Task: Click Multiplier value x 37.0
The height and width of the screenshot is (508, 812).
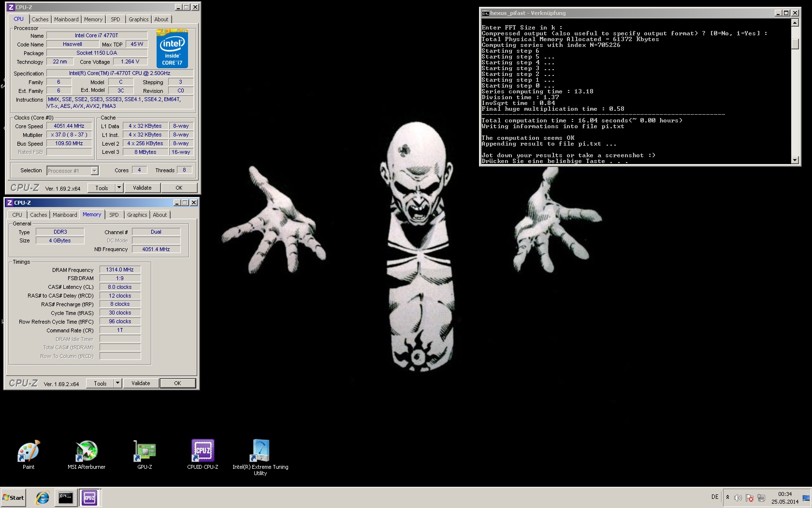Action: [x=69, y=134]
